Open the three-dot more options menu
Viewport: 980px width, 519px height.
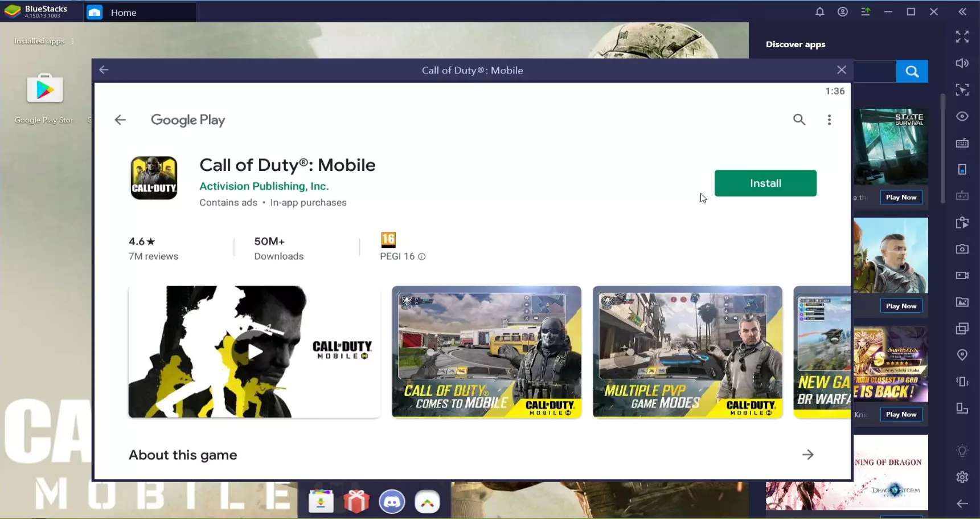pyautogui.click(x=829, y=120)
